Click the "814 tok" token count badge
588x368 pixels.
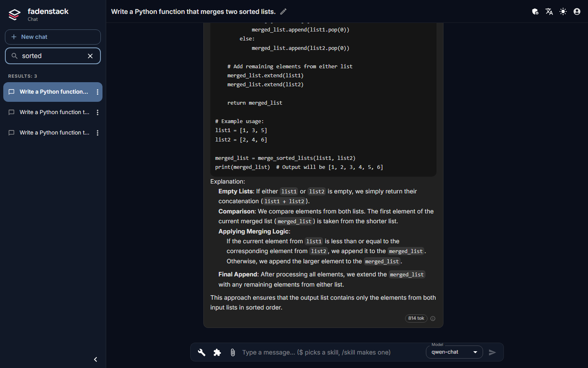tap(416, 319)
